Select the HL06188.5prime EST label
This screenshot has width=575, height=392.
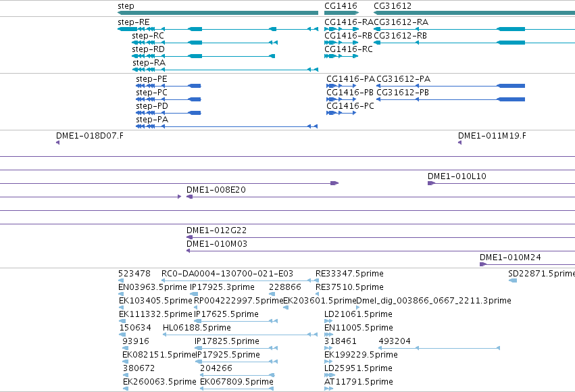tap(197, 328)
